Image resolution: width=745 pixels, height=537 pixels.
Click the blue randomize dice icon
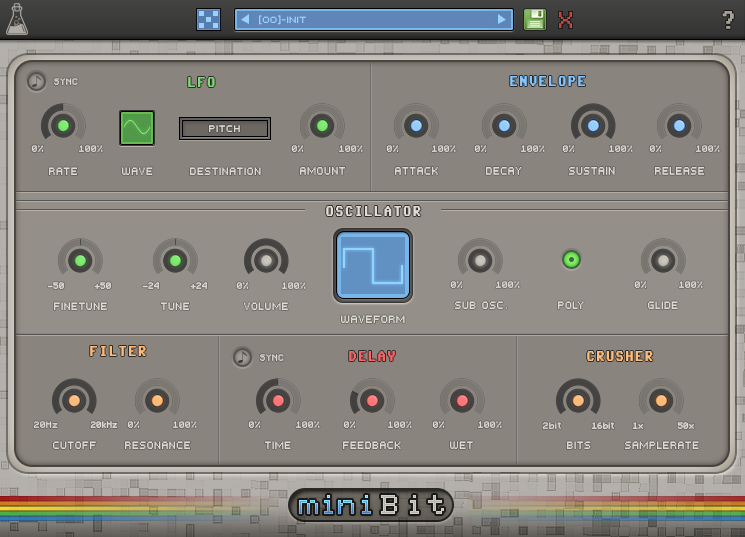(x=208, y=19)
